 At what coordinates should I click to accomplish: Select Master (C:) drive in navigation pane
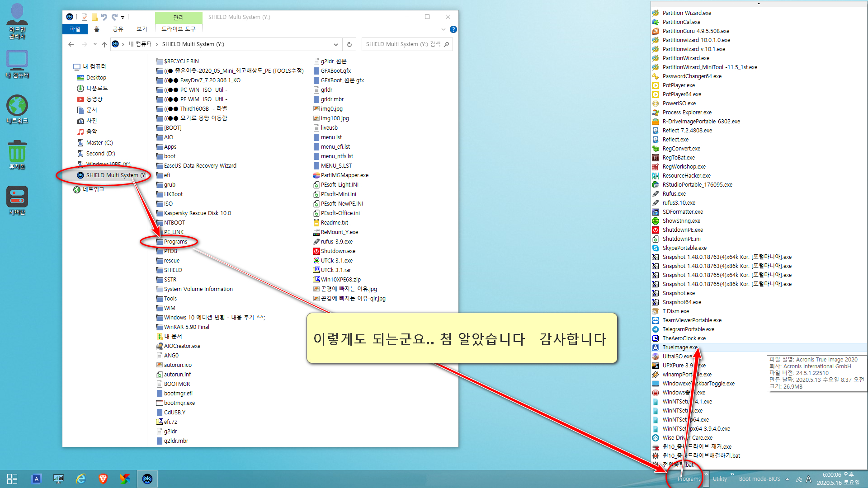(99, 143)
